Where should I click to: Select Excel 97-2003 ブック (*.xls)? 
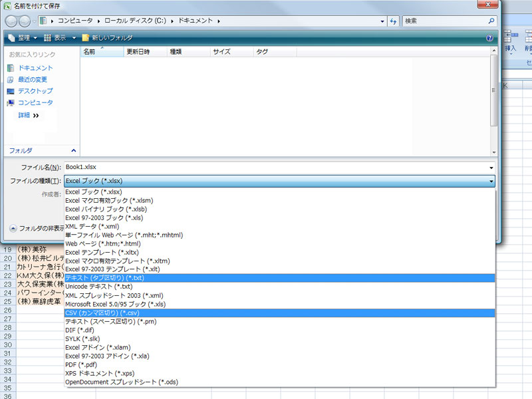[x=279, y=218]
